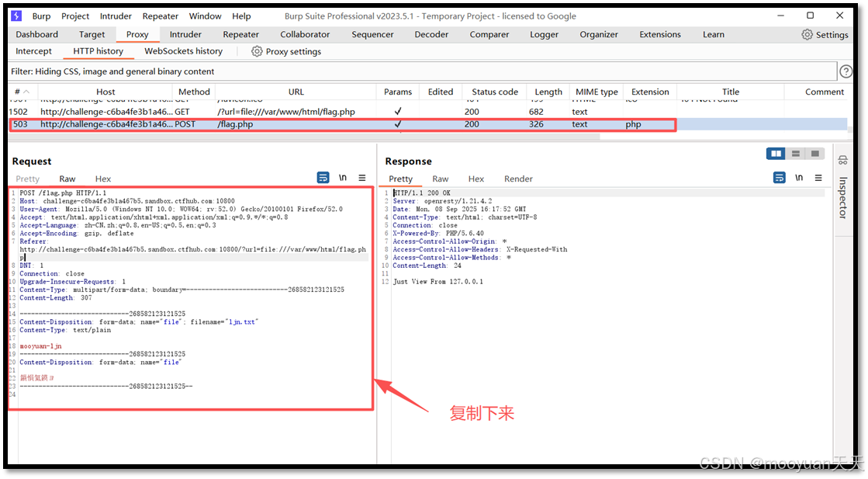Open the Repeater menu in the menu bar
Screen dimensions: 868x479
pos(160,16)
